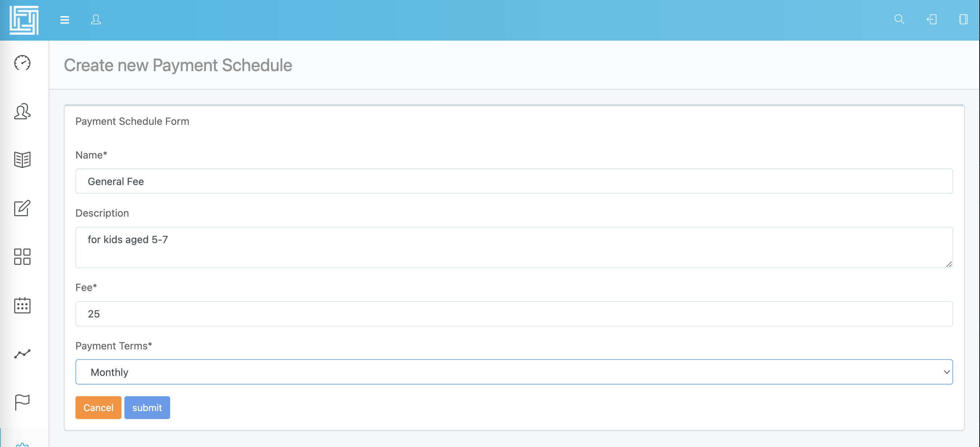This screenshot has height=447, width=980.
Task: Click the Name* label
Action: 91,155
